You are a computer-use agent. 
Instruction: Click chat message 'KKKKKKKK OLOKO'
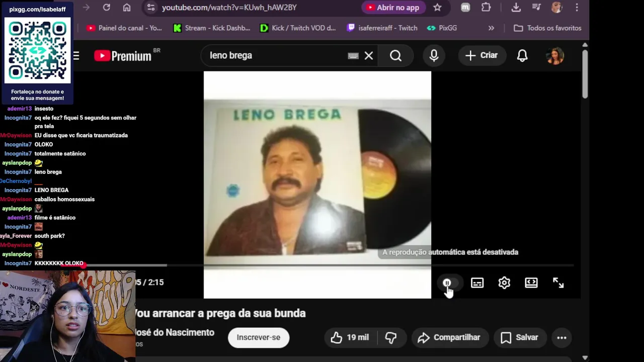tap(59, 263)
